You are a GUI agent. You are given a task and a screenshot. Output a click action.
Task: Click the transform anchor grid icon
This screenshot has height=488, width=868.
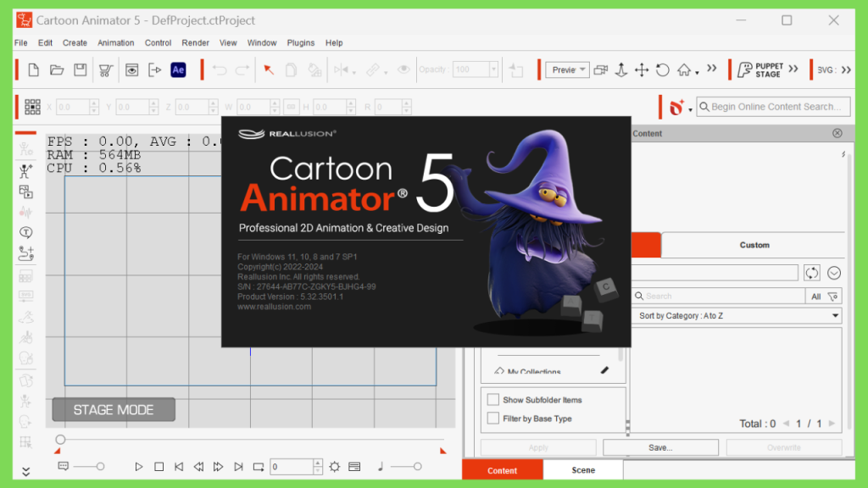click(x=32, y=107)
